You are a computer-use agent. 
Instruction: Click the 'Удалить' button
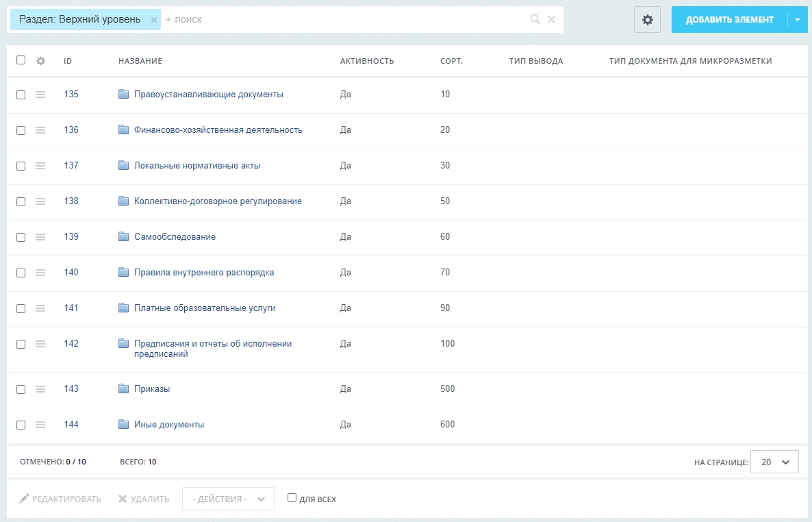(144, 499)
